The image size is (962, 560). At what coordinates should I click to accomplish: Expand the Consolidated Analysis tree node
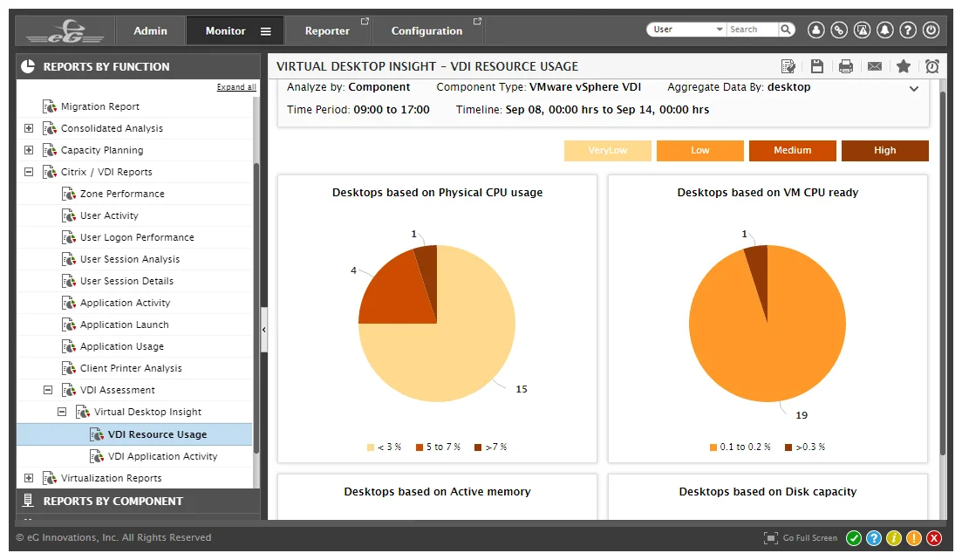(29, 128)
